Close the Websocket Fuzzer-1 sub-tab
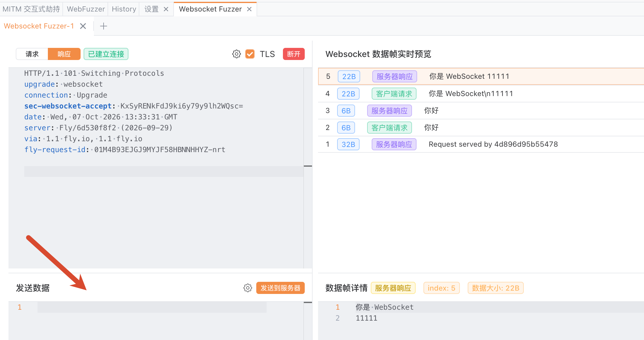 pos(83,26)
